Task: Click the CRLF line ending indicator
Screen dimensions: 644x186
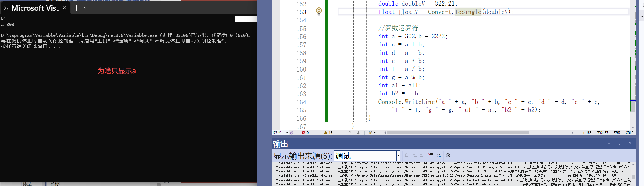Action: pyautogui.click(x=629, y=133)
